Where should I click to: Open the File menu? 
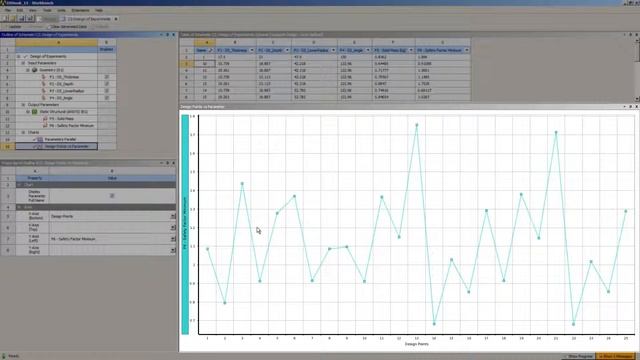(8, 10)
